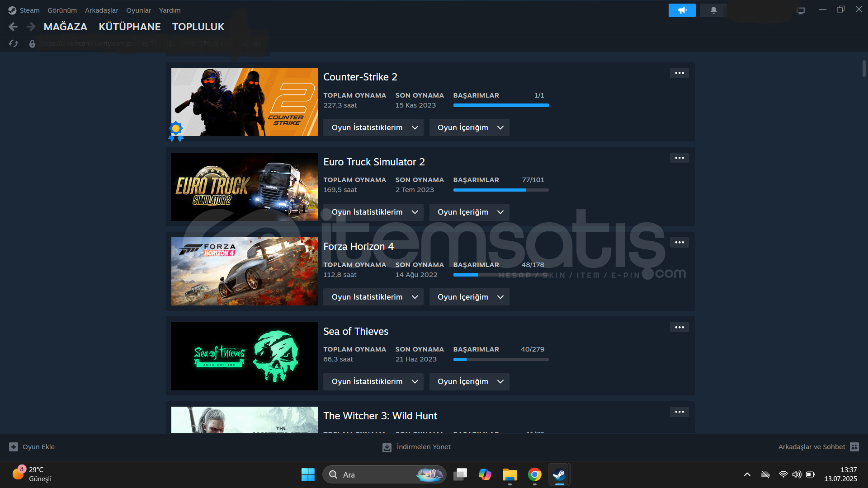The width and height of the screenshot is (868, 488).
Task: Open the Oyunlar menu
Action: coord(139,10)
